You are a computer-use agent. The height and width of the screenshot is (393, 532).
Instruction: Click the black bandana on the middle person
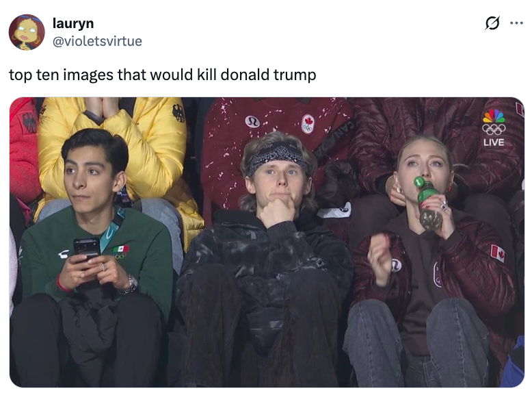(277, 155)
